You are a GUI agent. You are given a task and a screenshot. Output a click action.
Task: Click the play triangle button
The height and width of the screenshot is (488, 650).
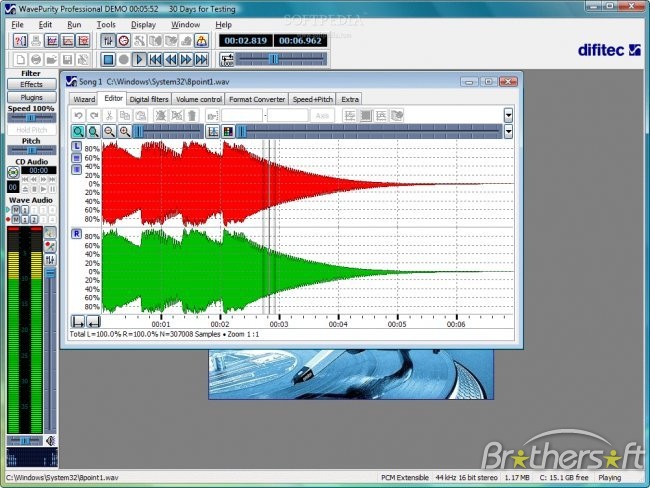[x=139, y=60]
